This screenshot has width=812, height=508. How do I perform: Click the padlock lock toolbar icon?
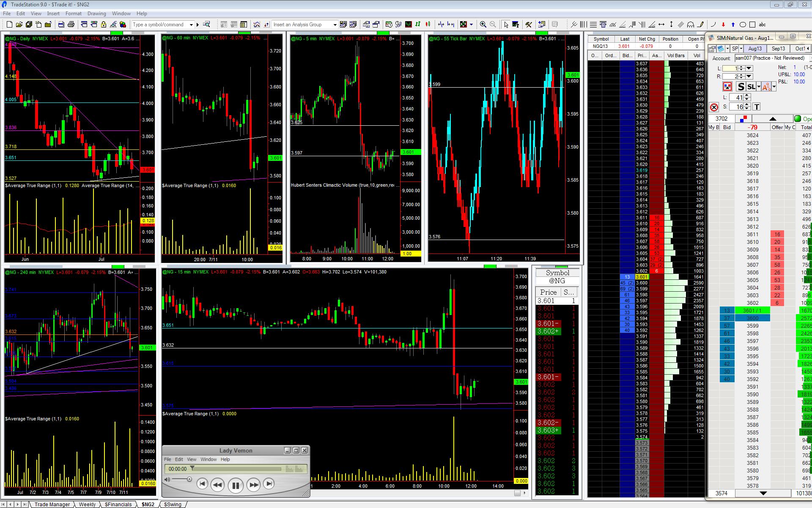click(x=103, y=25)
